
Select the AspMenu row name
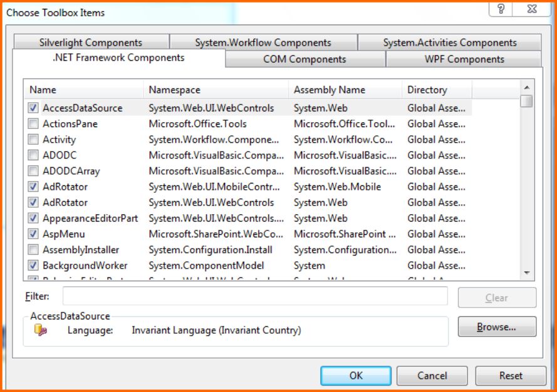click(63, 234)
